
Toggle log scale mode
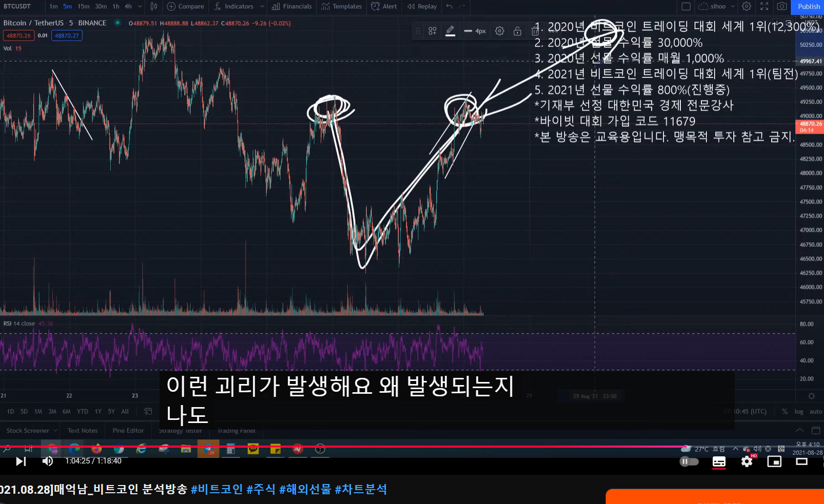pyautogui.click(x=799, y=412)
